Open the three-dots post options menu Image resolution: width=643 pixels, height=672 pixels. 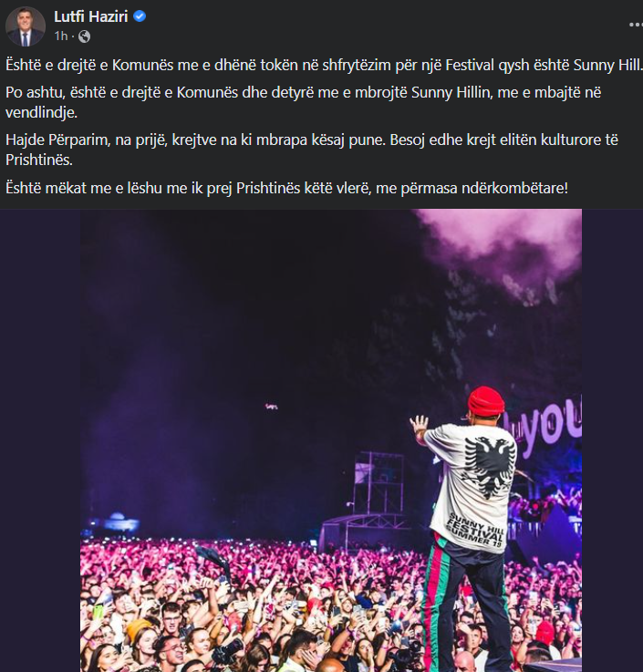pyautogui.click(x=636, y=25)
